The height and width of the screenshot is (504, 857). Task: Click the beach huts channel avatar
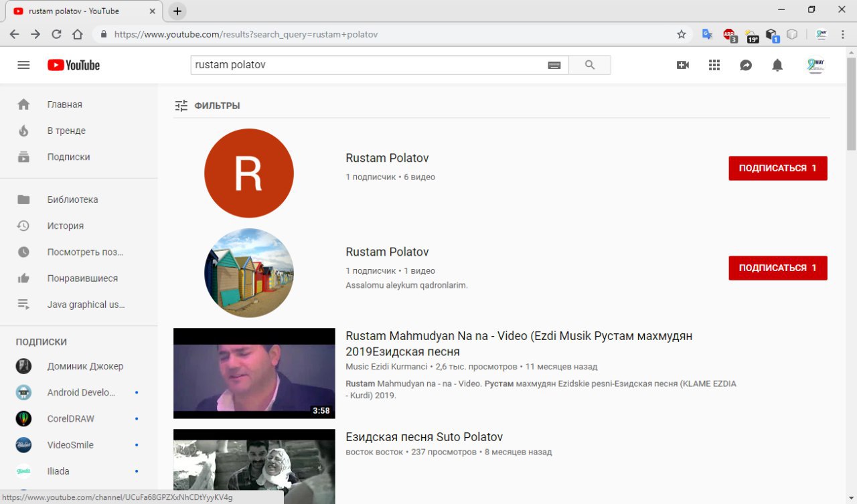coord(249,272)
